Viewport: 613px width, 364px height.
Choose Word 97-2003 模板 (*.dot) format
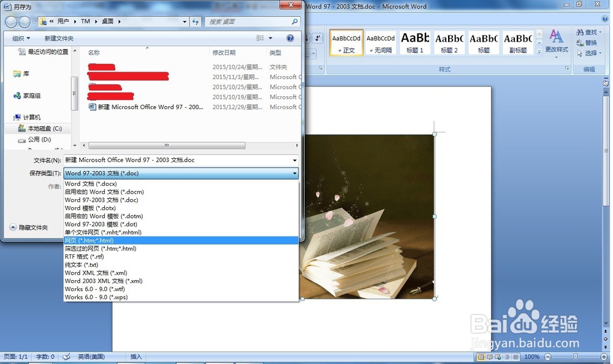181,224
